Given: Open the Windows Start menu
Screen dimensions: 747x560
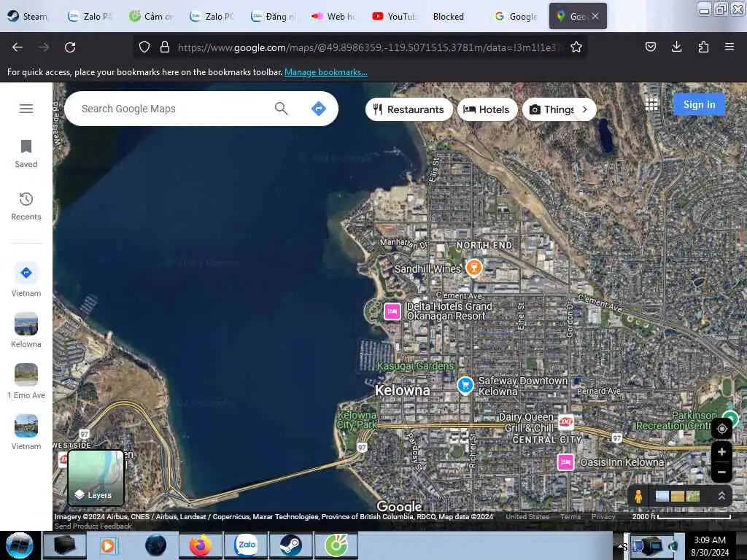Looking at the screenshot, I should point(19,545).
